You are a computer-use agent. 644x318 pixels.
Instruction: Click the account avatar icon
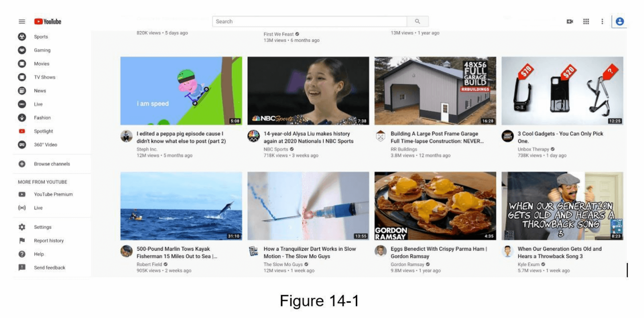pyautogui.click(x=620, y=22)
